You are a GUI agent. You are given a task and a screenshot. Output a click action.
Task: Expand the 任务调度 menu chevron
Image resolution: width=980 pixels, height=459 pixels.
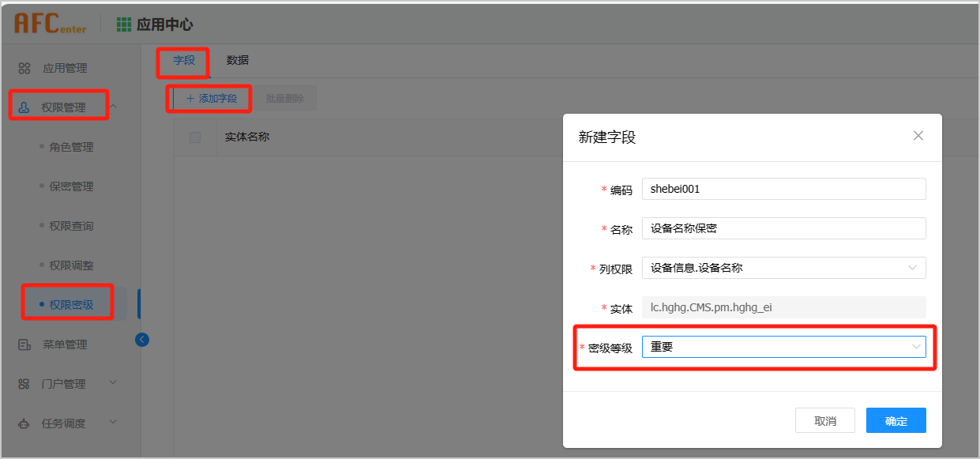[x=113, y=423]
